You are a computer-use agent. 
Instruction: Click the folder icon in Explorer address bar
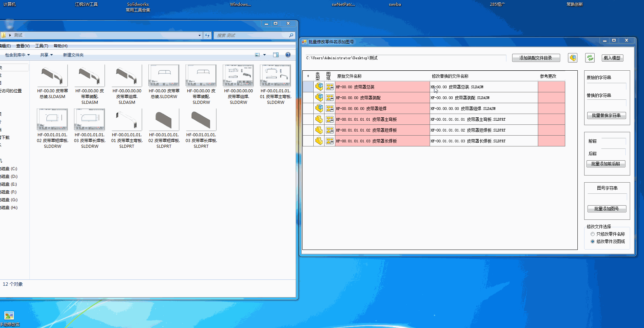click(3, 35)
